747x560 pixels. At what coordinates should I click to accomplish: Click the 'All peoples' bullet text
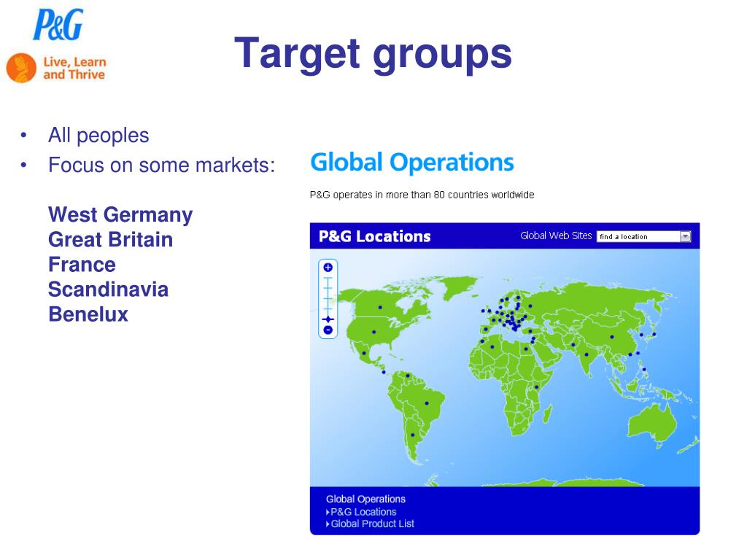pos(98,136)
